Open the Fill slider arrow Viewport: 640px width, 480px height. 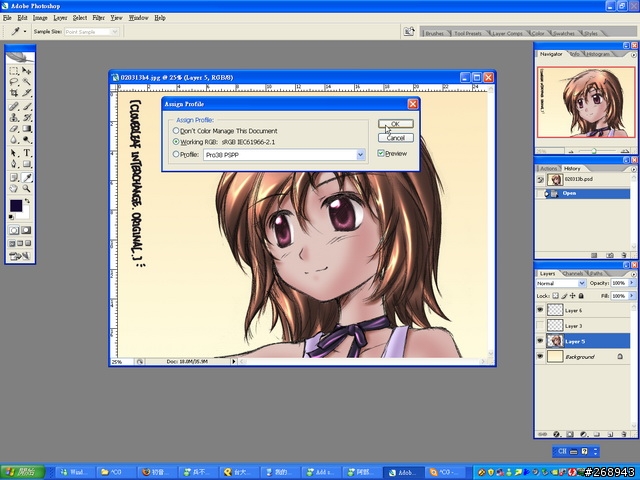[x=632, y=296]
